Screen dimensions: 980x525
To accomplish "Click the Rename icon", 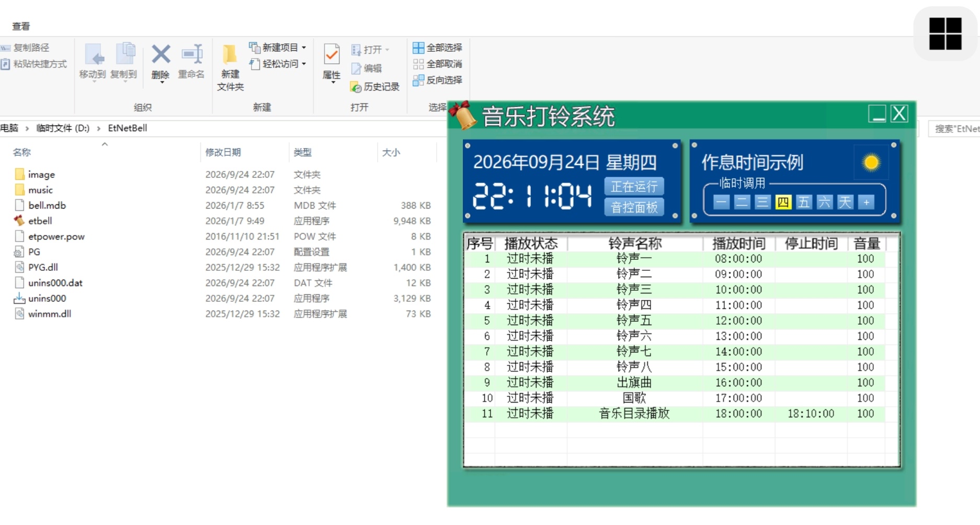I will coord(192,54).
